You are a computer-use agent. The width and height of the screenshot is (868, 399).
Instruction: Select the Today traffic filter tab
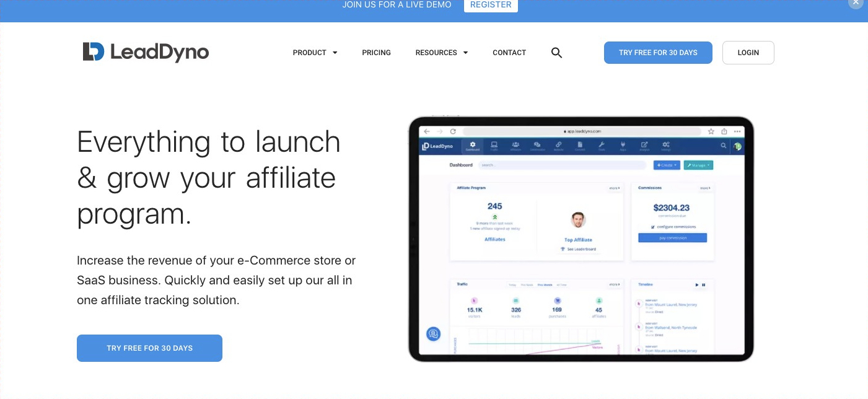pyautogui.click(x=512, y=285)
